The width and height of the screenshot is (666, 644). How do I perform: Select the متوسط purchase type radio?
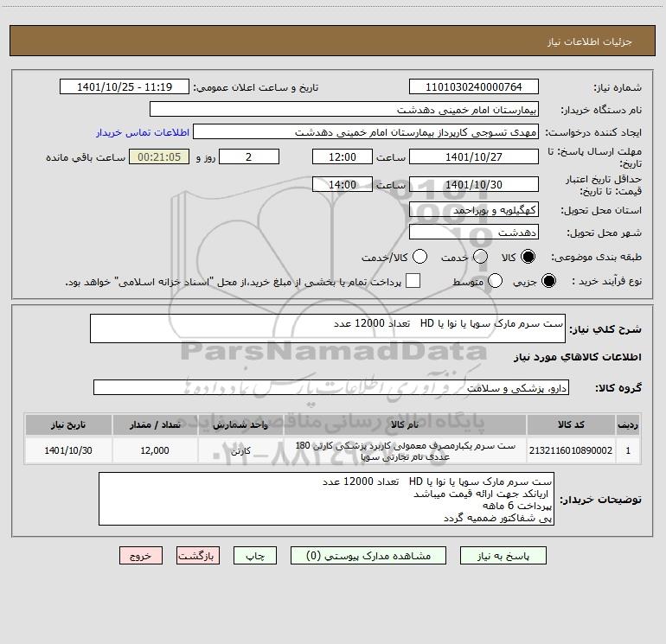tap(495, 281)
